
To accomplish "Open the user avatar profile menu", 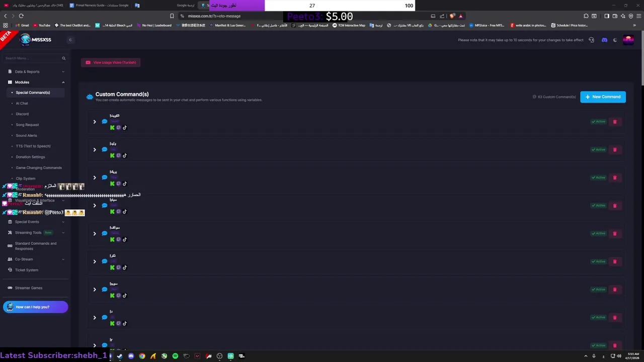I will pos(628,40).
